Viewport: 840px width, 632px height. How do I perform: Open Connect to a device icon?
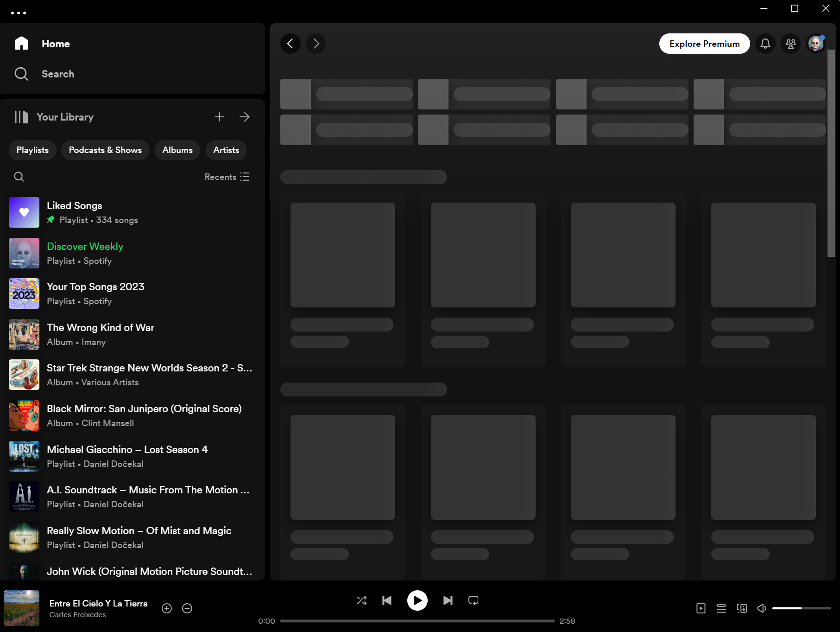tap(741, 608)
